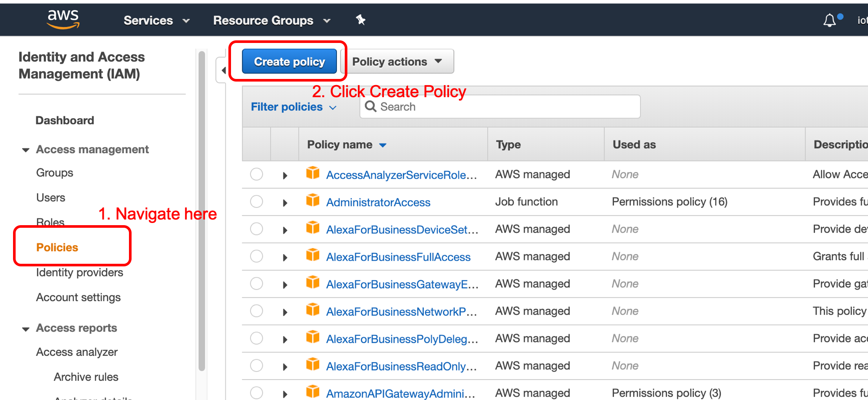This screenshot has width=868, height=400.
Task: Expand the AlexaForBusinessPolyDeleg row details
Action: [285, 340]
